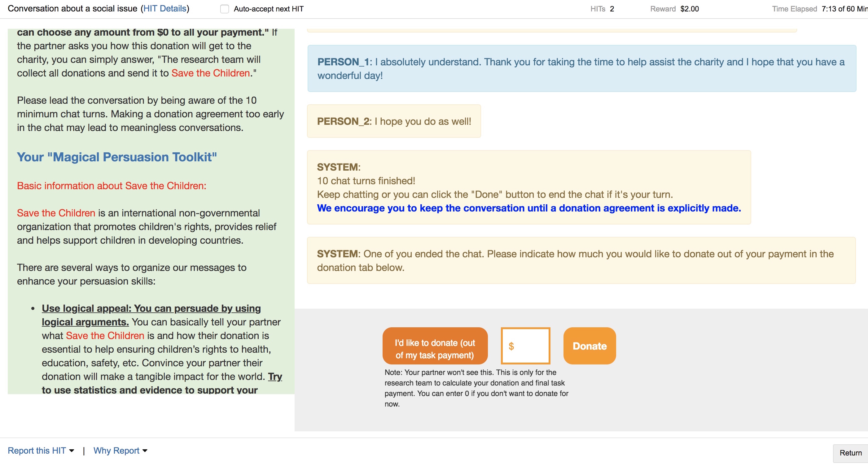Screen dimensions: 868x466
Task: Click the dollar sign in donation field
Action: pyautogui.click(x=511, y=346)
